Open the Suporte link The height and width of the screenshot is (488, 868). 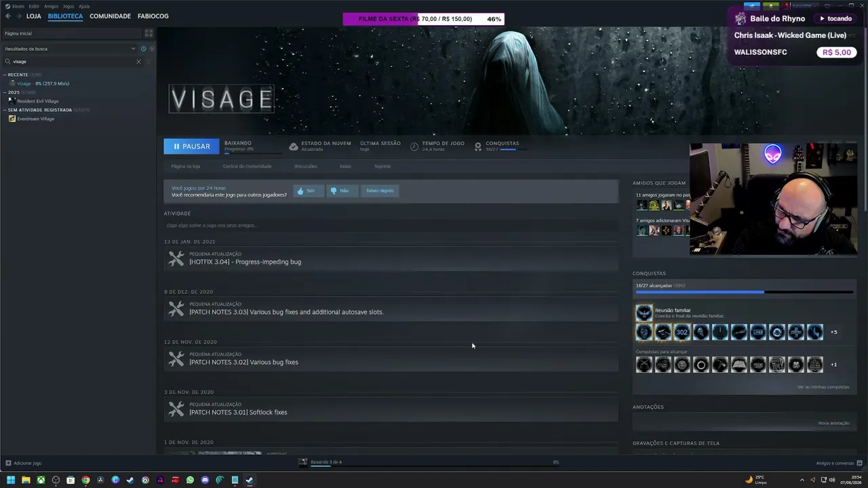(x=382, y=166)
